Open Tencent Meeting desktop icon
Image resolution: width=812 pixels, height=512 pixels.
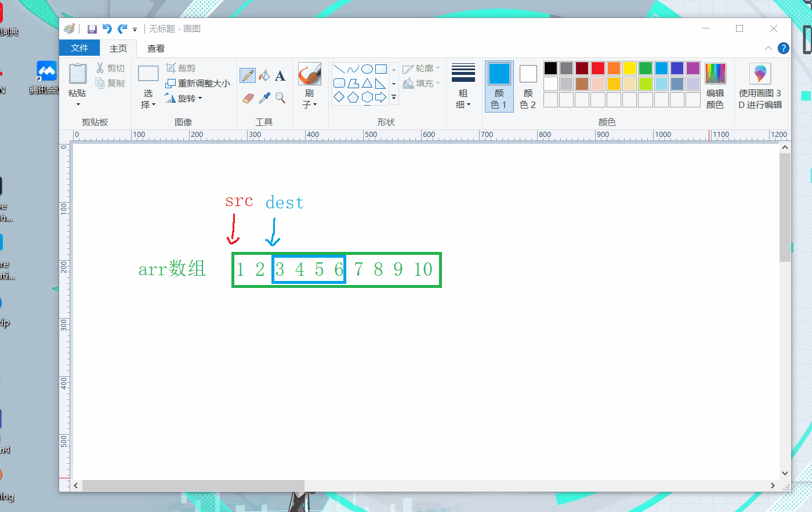click(46, 78)
